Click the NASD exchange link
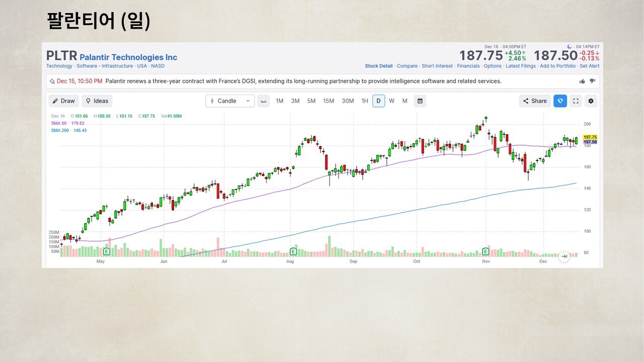Image resolution: width=644 pixels, height=362 pixels. tap(157, 66)
